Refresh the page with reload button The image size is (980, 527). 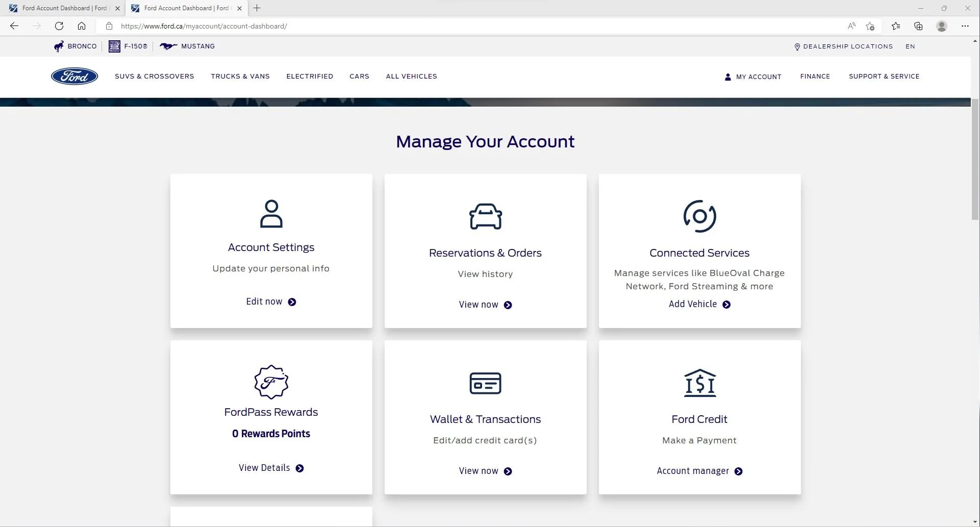(x=59, y=26)
